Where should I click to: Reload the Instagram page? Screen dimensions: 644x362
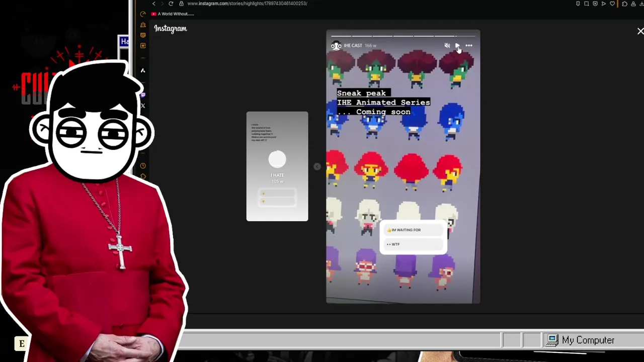[x=171, y=4]
